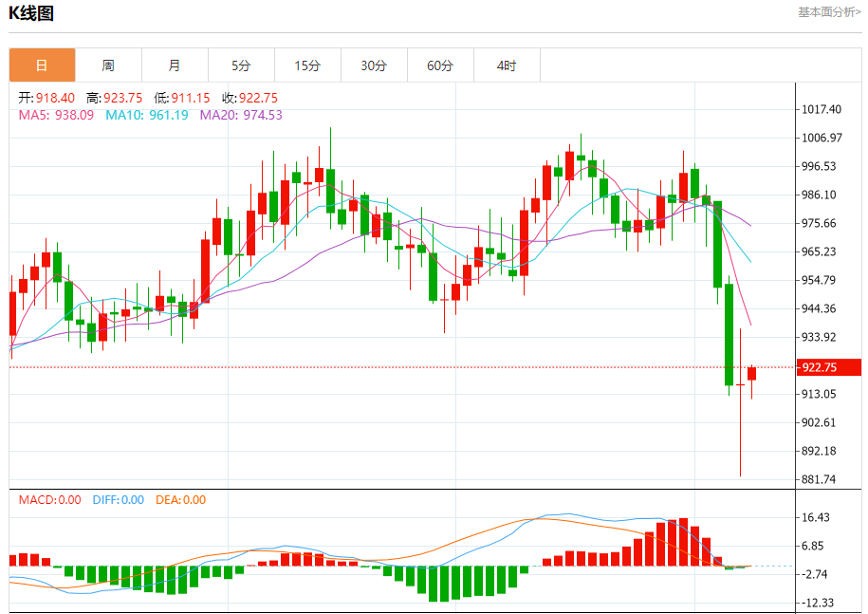Click the MA5: 938.09 indicator label
The height and width of the screenshot is (614, 868).
(x=57, y=115)
